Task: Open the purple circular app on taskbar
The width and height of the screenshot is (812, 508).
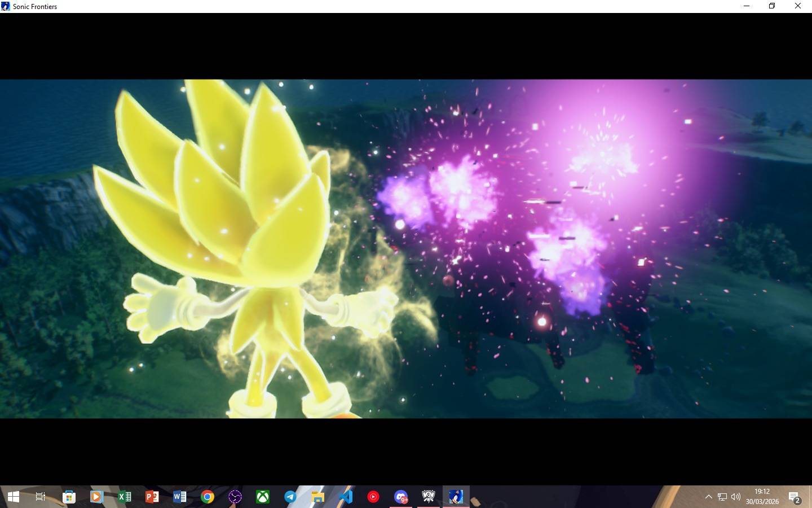Action: [235, 497]
